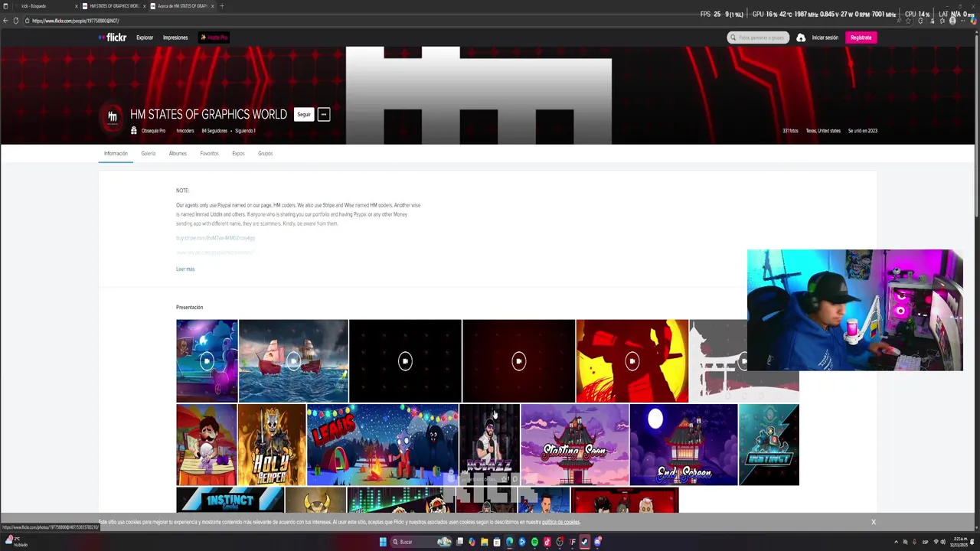This screenshot has width=980, height=551.
Task: Switch to the Galería tab
Action: 148,154
